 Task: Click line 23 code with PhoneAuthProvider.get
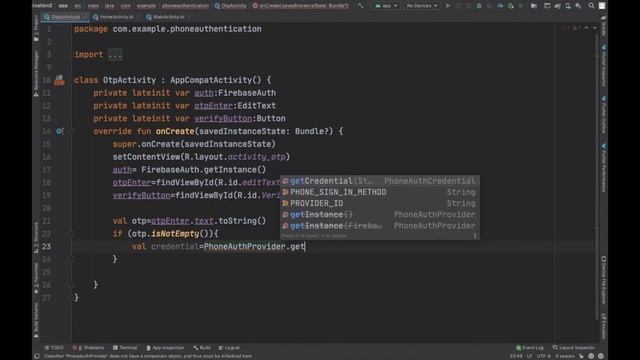[218, 247]
